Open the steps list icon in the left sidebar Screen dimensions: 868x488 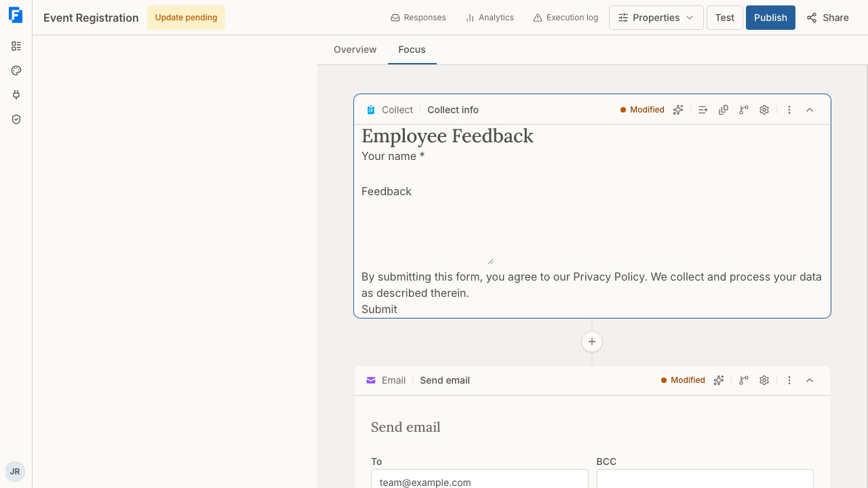point(16,46)
